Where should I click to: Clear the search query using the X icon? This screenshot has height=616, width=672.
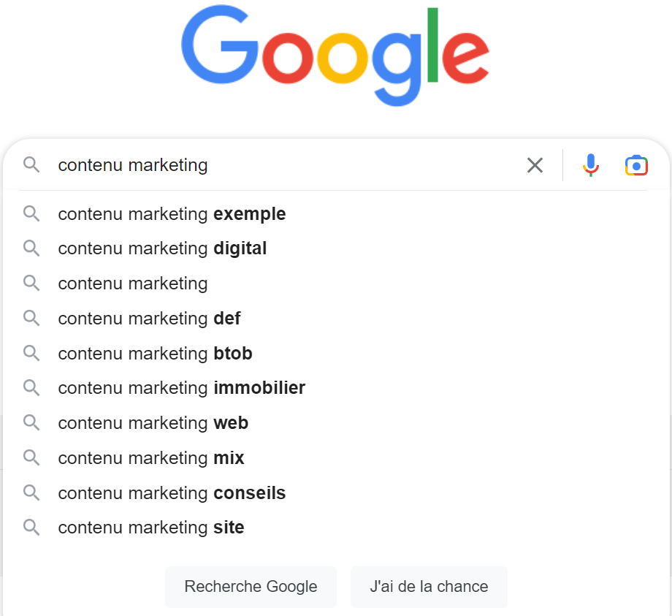(535, 165)
